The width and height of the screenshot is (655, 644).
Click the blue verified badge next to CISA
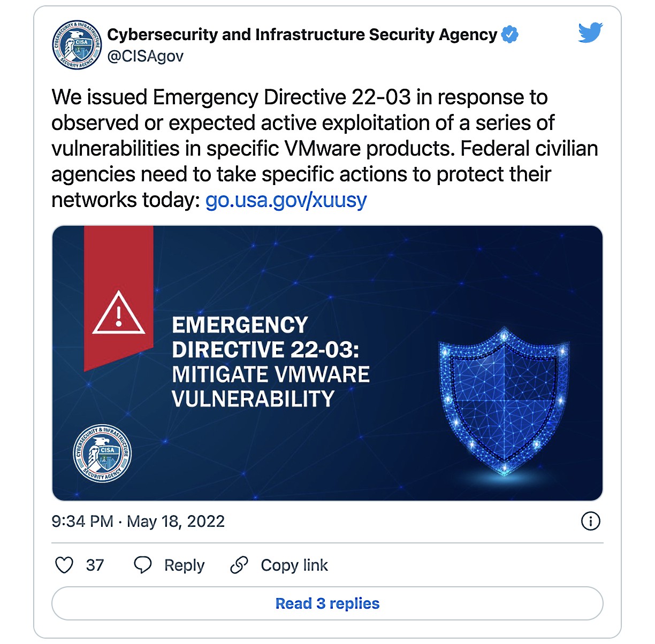(x=509, y=34)
